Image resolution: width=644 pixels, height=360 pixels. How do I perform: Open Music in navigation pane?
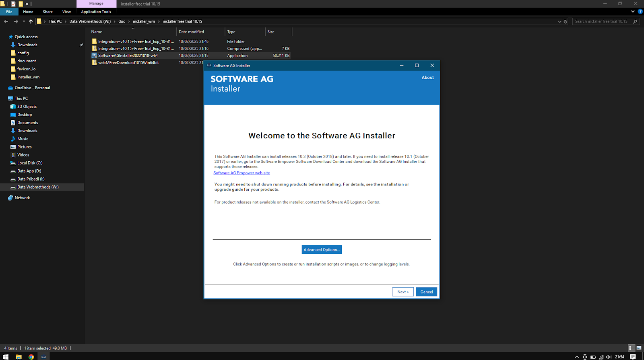pos(23,139)
